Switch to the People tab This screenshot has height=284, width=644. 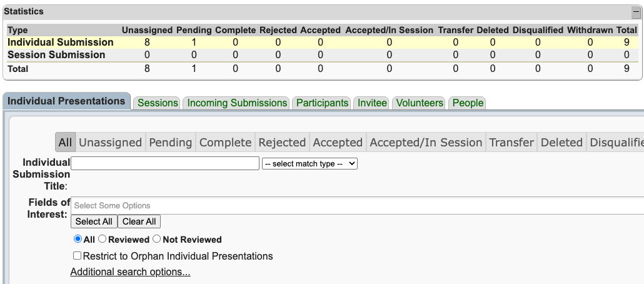click(468, 103)
